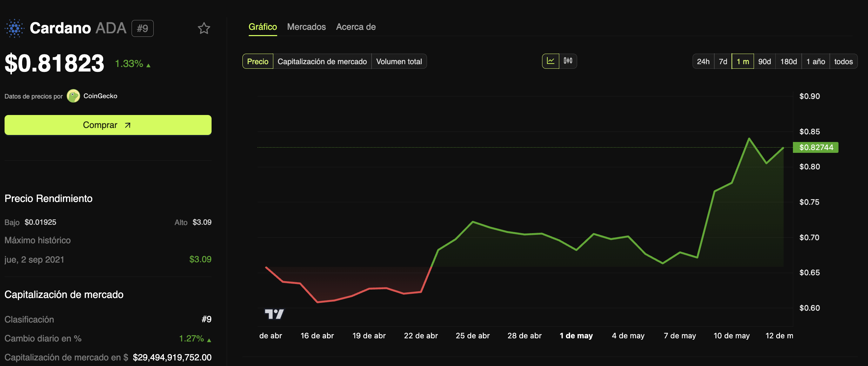Viewport: 868px width, 366px height.
Task: Add Cardano to favorites with the star icon
Action: [204, 28]
